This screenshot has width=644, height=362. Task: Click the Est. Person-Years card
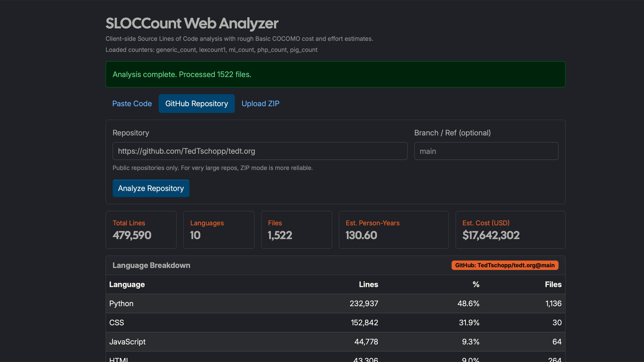click(394, 230)
